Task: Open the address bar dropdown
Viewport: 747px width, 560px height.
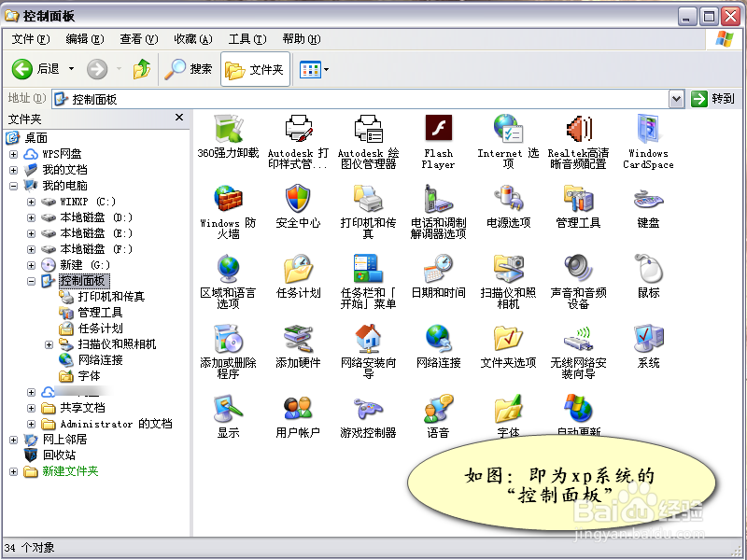Action: tap(676, 99)
